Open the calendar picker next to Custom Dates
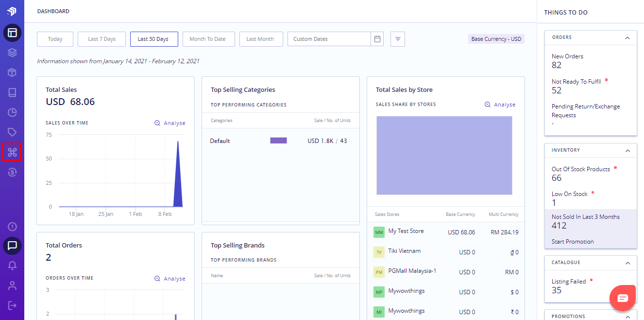The width and height of the screenshot is (644, 320). tap(377, 39)
